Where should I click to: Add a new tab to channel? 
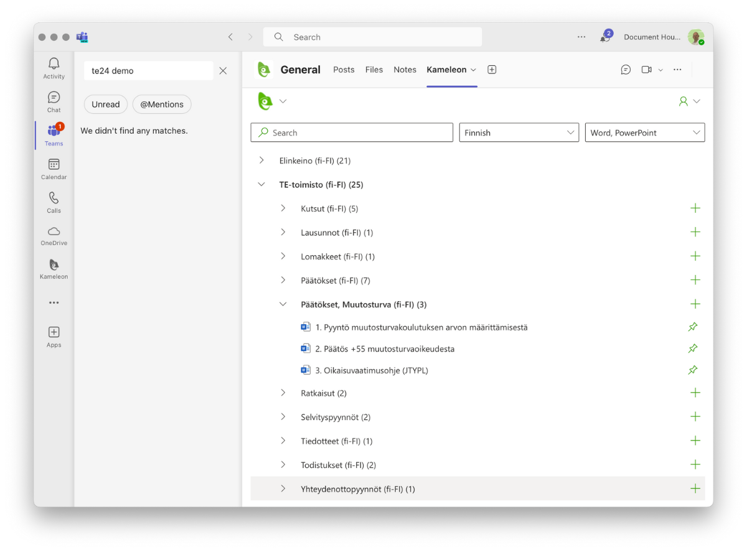(492, 70)
